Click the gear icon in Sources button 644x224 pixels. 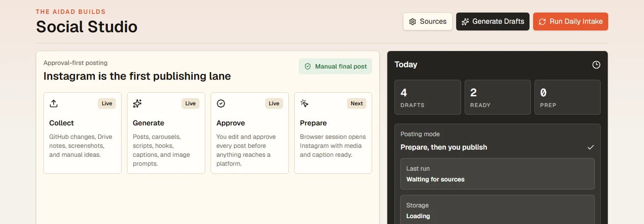click(413, 22)
